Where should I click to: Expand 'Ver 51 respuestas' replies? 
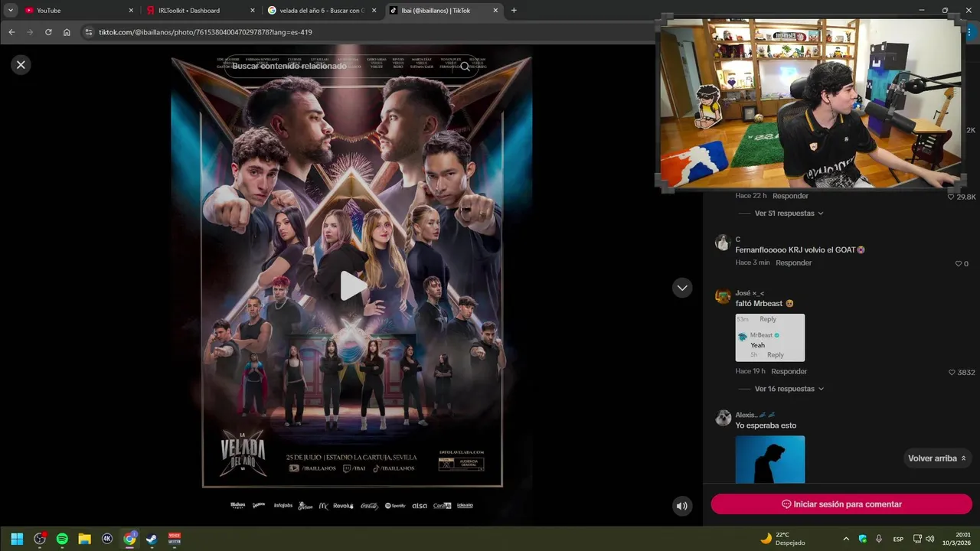pyautogui.click(x=789, y=214)
